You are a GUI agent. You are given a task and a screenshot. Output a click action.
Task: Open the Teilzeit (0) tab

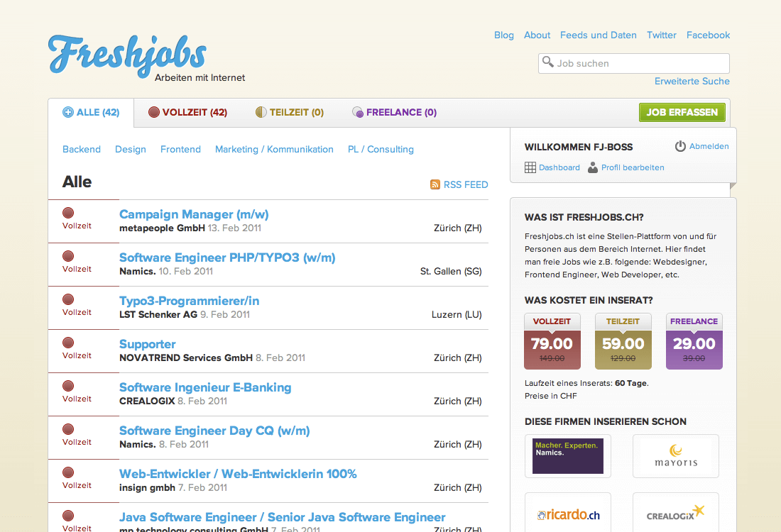click(x=290, y=112)
